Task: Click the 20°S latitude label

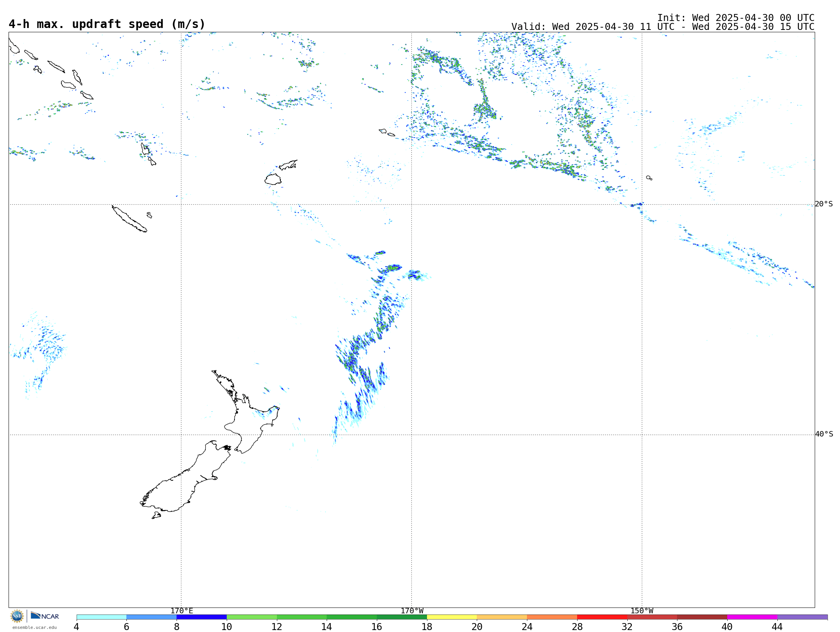Action: (824, 204)
